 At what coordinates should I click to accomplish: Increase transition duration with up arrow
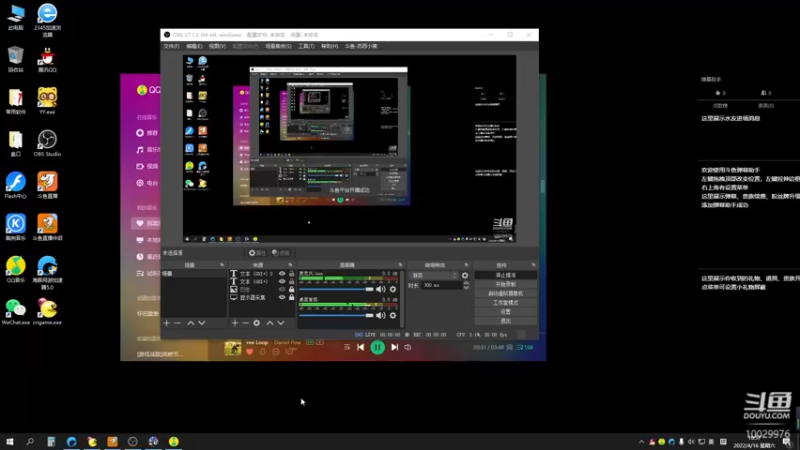[466, 283]
